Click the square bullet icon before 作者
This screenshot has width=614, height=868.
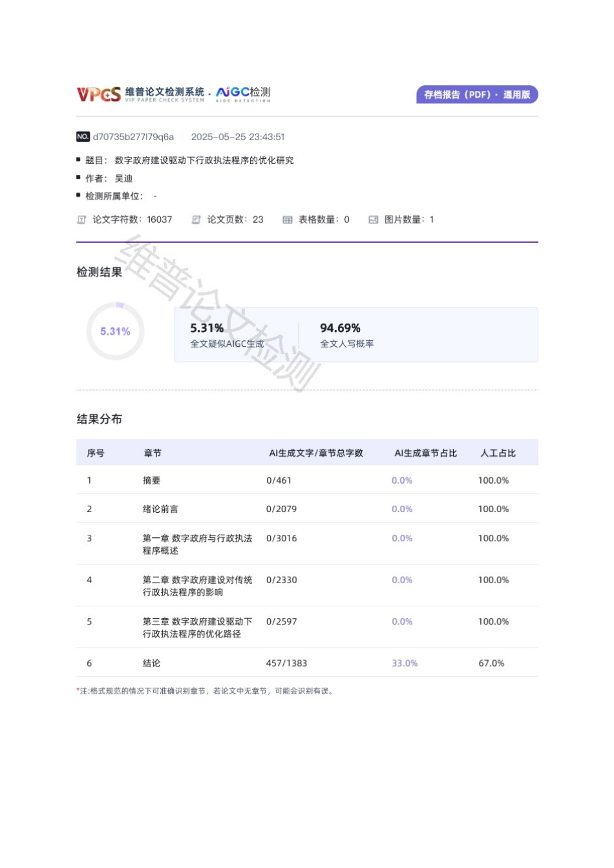pyautogui.click(x=79, y=178)
